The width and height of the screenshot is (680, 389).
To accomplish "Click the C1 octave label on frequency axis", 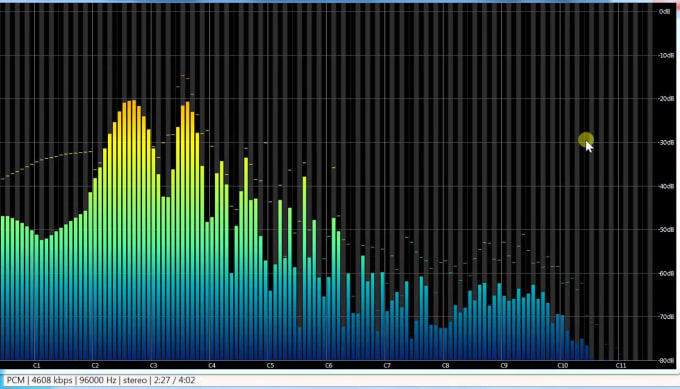I will [x=36, y=366].
